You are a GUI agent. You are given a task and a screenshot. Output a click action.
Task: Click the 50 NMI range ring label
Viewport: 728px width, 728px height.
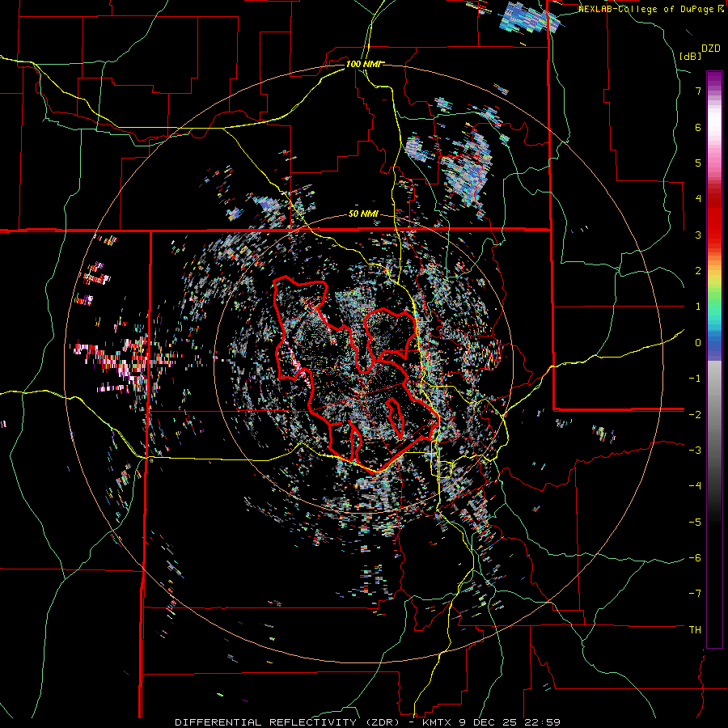[x=363, y=214]
